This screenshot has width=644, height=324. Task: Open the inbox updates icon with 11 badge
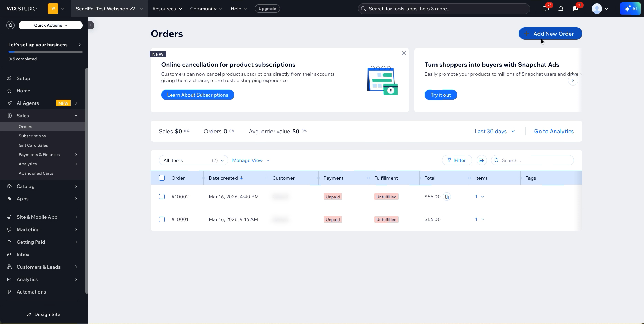(576, 9)
